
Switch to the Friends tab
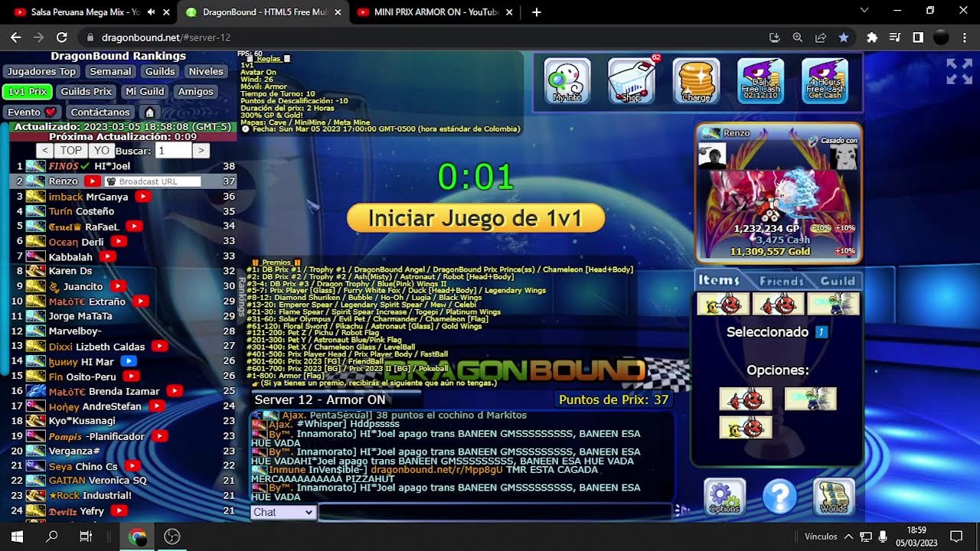(x=782, y=281)
